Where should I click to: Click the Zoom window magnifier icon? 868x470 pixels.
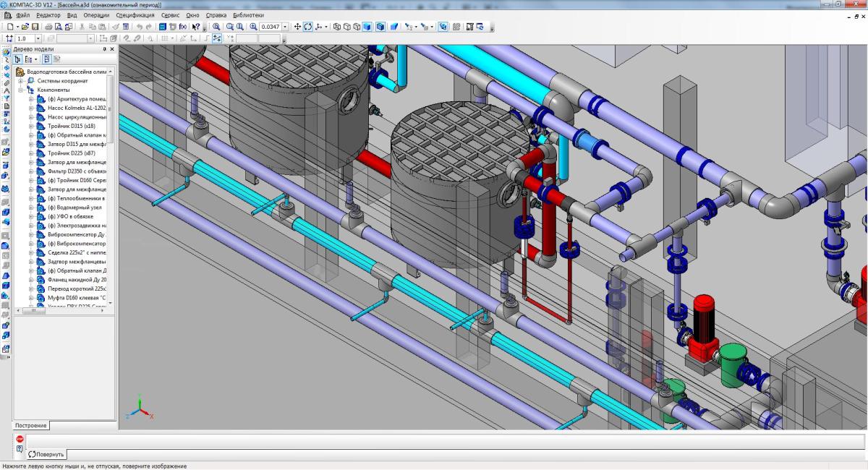click(230, 27)
